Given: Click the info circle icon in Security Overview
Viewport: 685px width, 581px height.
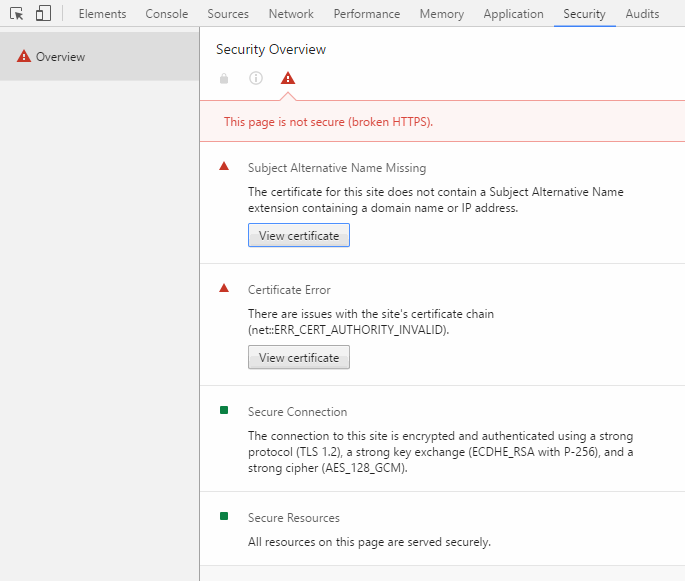Looking at the screenshot, I should click(x=256, y=79).
